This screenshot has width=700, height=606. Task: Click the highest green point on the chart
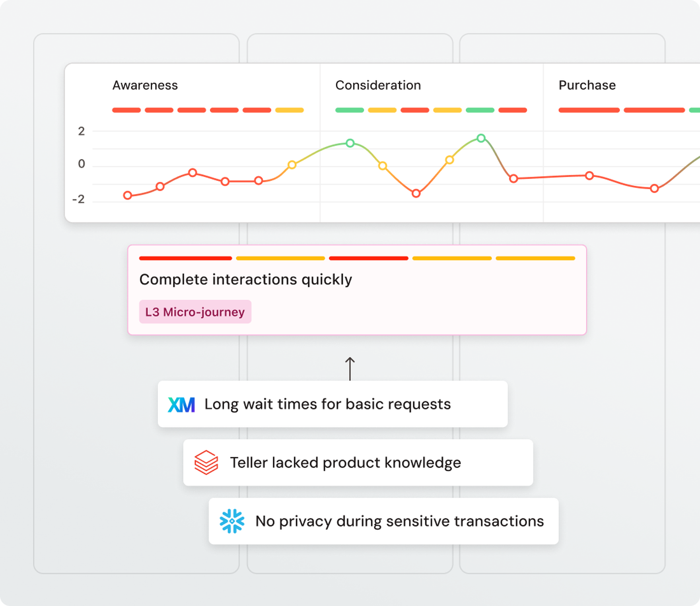pos(481,138)
